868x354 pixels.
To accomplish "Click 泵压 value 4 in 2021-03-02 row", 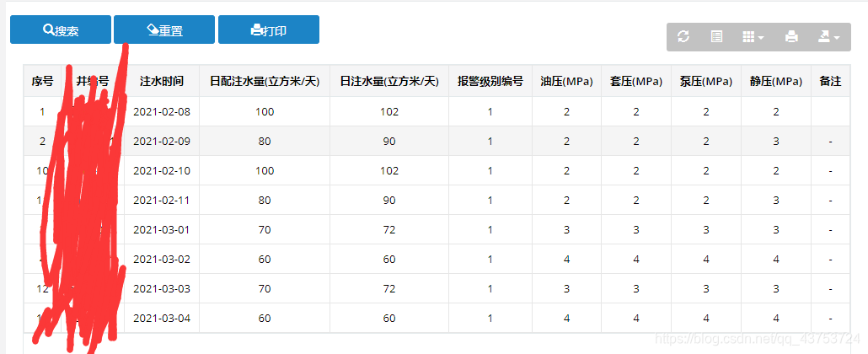I will (x=706, y=260).
